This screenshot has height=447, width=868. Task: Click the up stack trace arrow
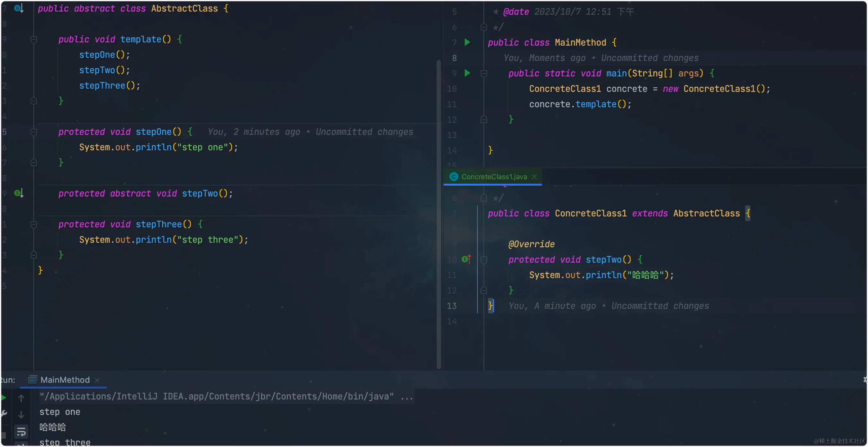21,398
